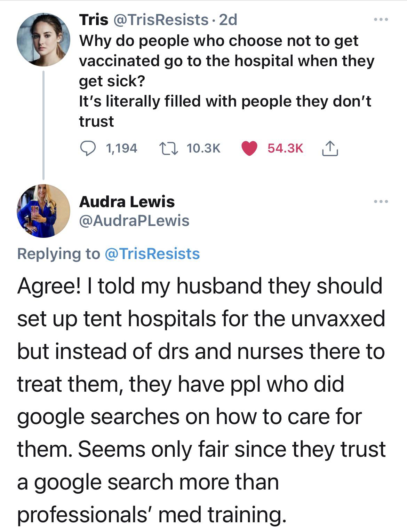This screenshot has height=532, width=407.
Task: Tap the 1,194 replies count
Action: point(121,148)
